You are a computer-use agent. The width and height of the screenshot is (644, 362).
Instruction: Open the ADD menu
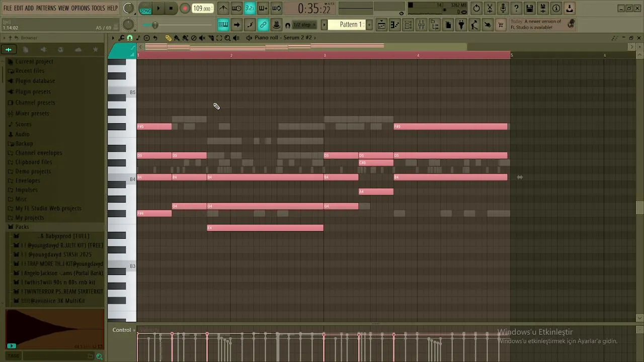30,8
